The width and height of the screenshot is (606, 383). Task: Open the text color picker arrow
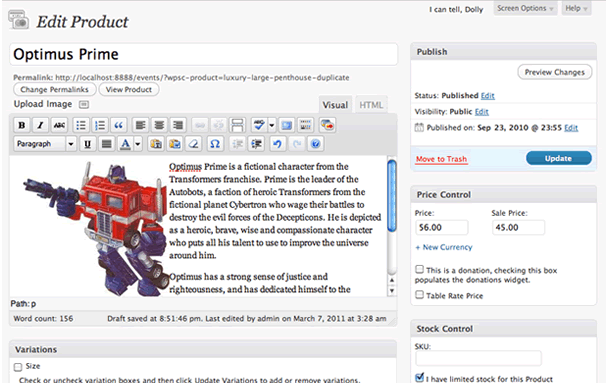coord(138,144)
